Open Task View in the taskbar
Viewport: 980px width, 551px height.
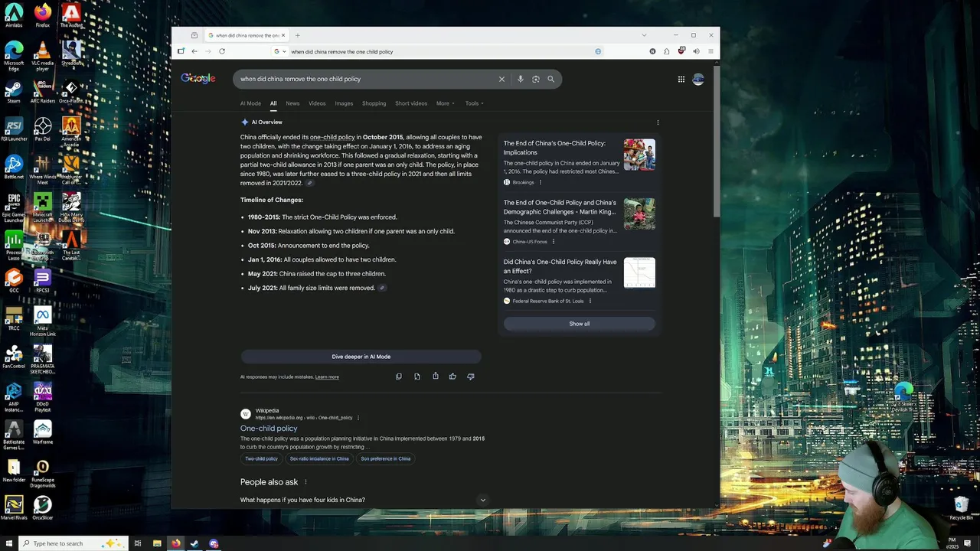[x=138, y=543]
